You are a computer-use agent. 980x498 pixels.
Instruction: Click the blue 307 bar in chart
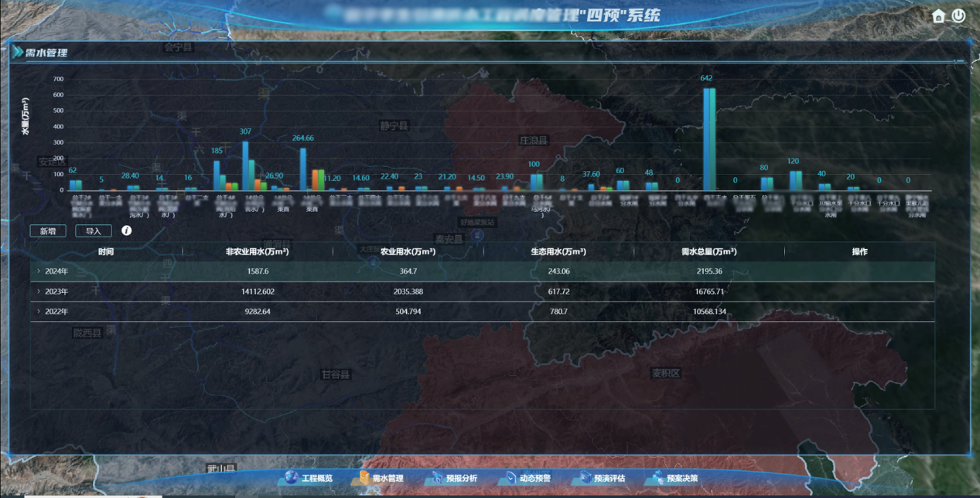pyautogui.click(x=245, y=165)
